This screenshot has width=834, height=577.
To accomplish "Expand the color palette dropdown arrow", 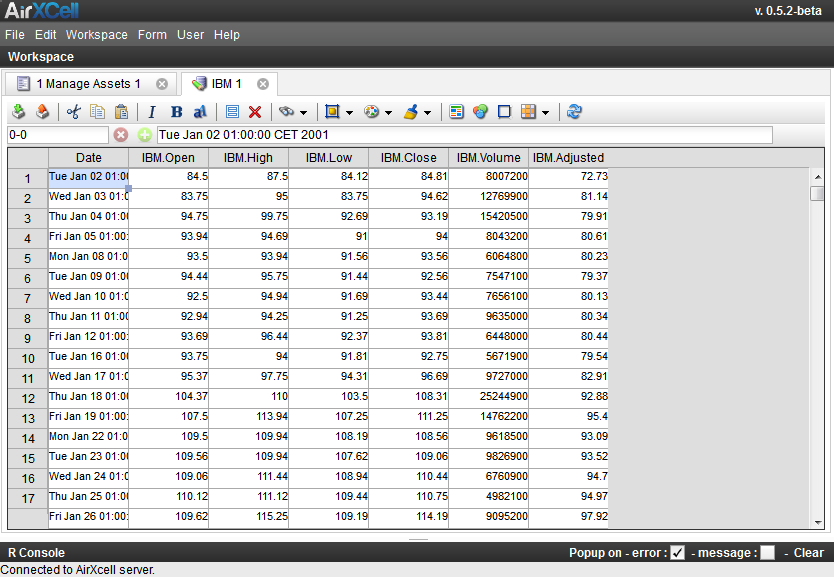I will [388, 113].
